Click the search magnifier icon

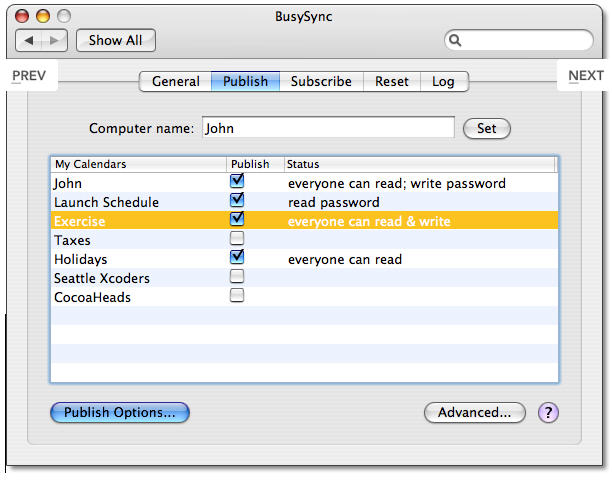[x=455, y=40]
